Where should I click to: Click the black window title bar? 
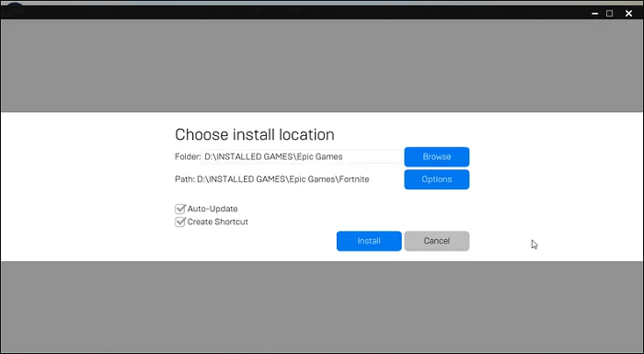pyautogui.click(x=287, y=12)
